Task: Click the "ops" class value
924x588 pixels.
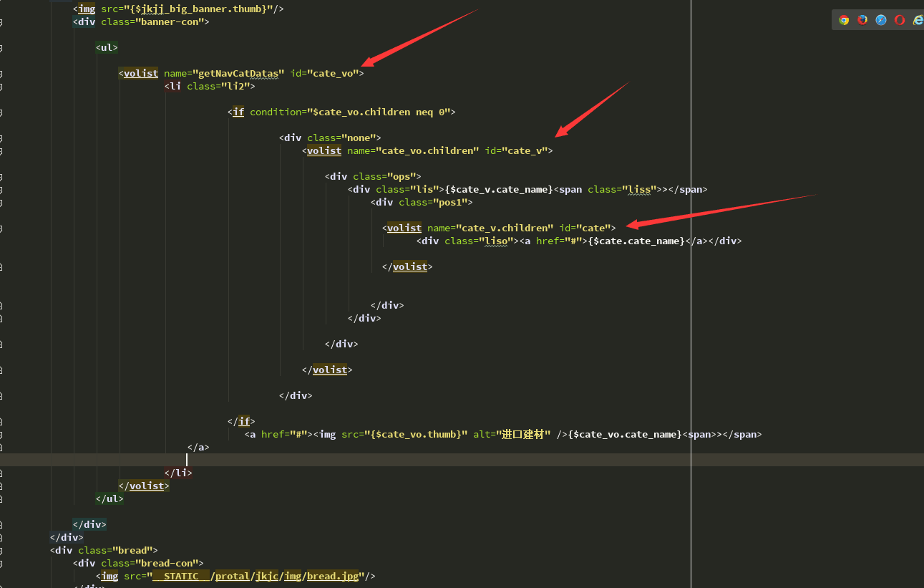Action: pos(402,176)
